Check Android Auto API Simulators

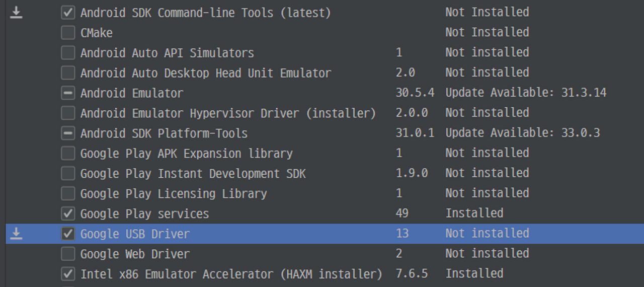tap(68, 53)
